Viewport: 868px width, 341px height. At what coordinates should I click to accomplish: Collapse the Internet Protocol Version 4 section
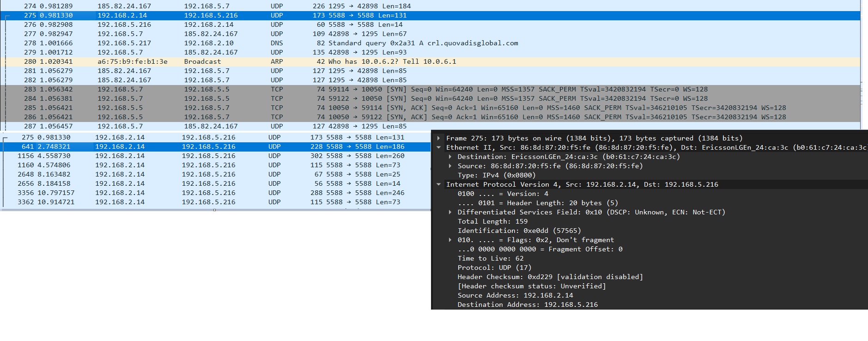pos(438,184)
